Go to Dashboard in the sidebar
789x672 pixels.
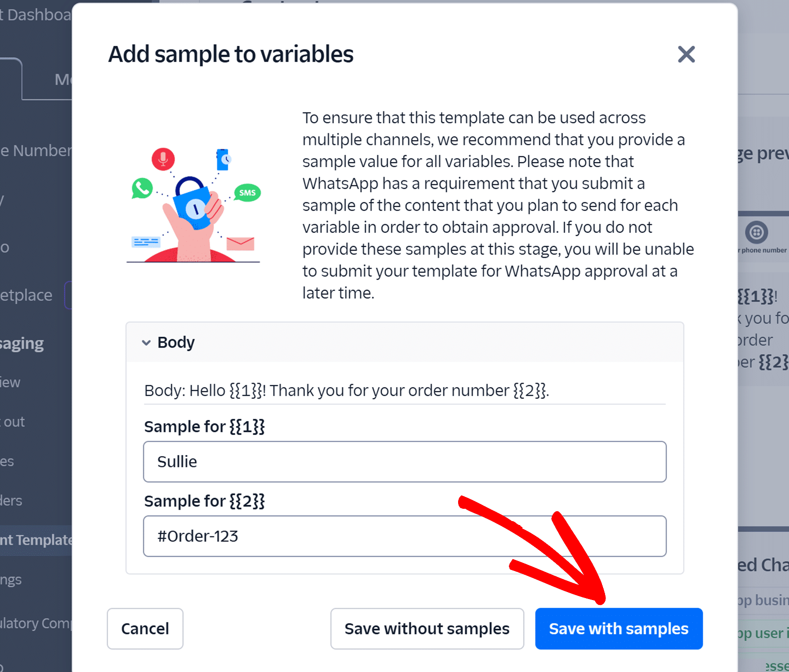click(36, 15)
